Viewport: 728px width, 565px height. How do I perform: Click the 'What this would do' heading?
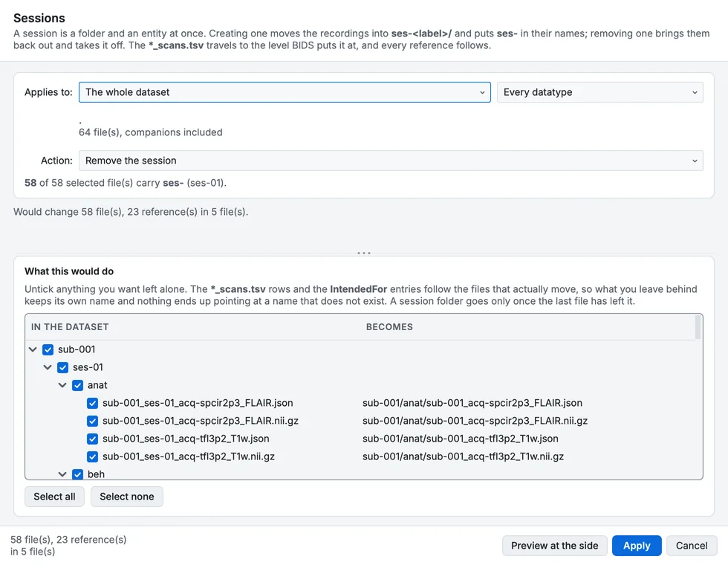(69, 271)
